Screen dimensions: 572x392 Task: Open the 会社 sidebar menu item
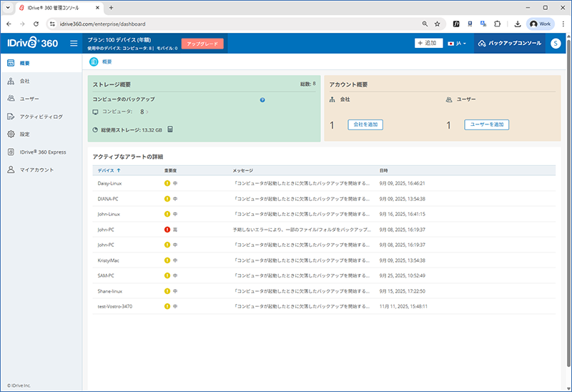25,81
